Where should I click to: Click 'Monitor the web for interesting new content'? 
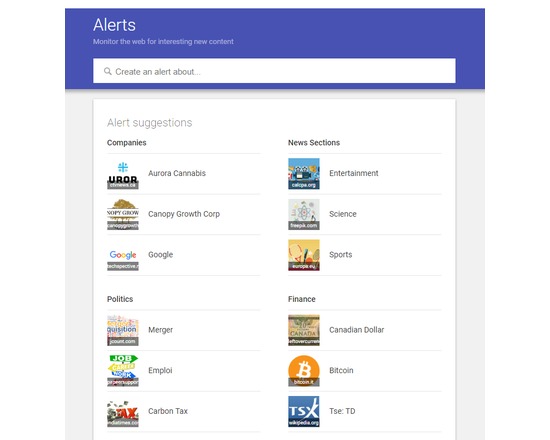click(163, 41)
